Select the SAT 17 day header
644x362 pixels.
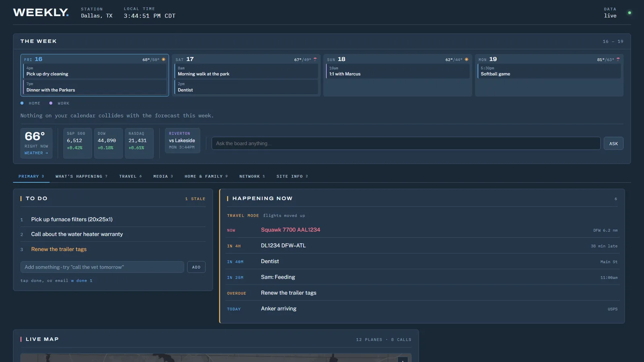pos(185,60)
